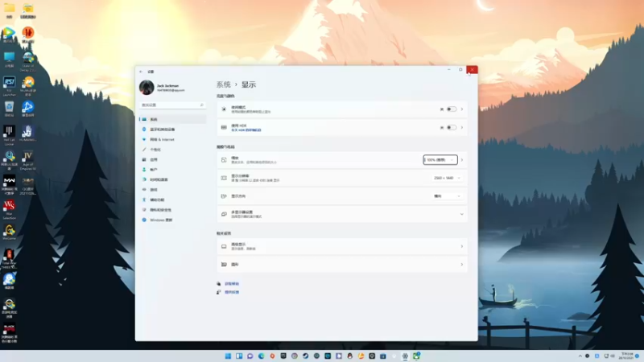Click the 显示分辨率 (Display resolution) row icon
644x362 pixels.
click(224, 178)
